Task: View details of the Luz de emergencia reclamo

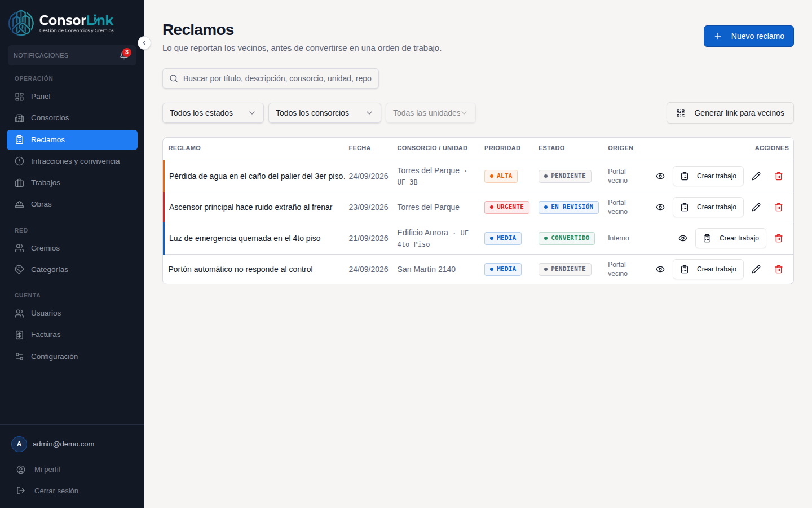Action: pos(683,238)
